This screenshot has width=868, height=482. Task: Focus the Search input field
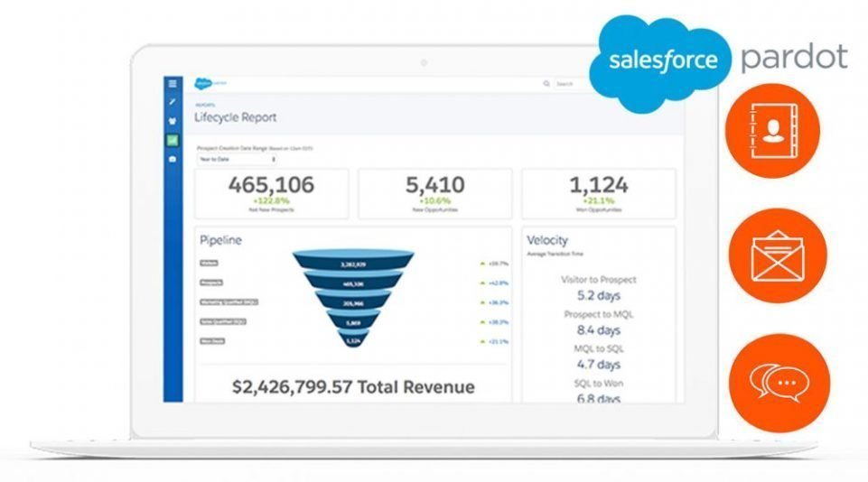click(x=570, y=84)
